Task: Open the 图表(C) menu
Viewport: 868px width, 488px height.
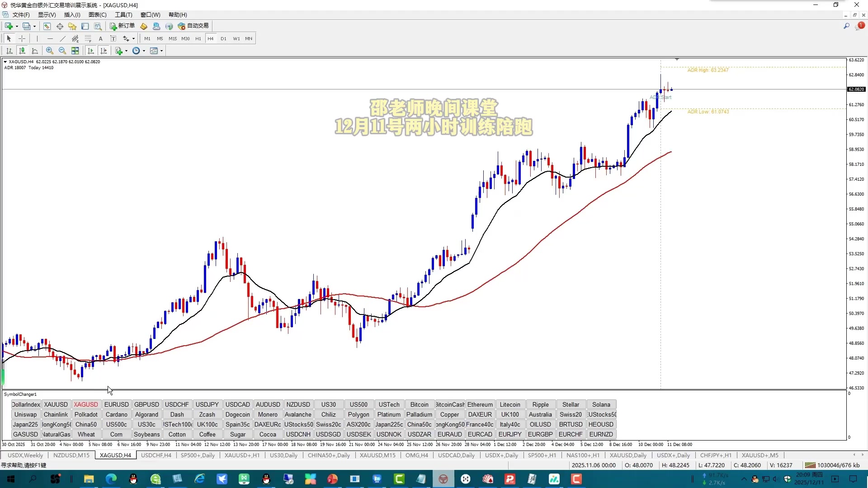Action: pyautogui.click(x=97, y=15)
